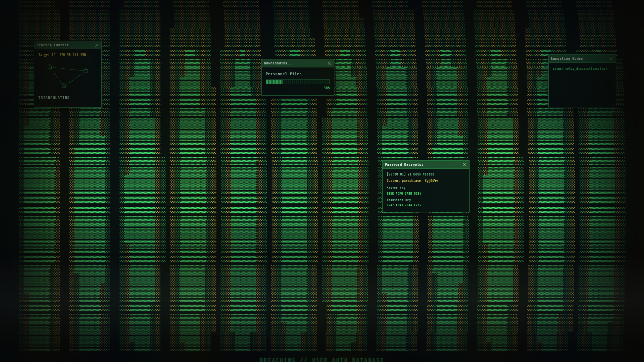Click the Personnel Files download progress bar
Screen dimensions: 644x362
(298, 82)
